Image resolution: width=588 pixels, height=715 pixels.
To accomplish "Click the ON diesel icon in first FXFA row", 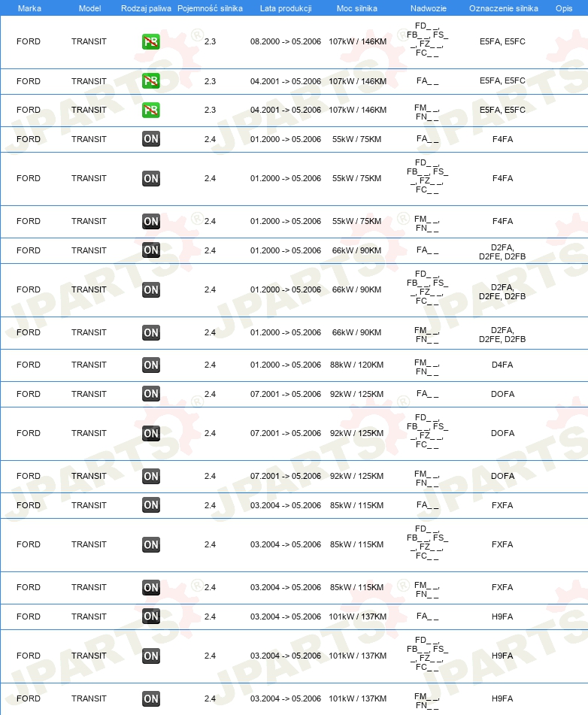I will pyautogui.click(x=151, y=505).
